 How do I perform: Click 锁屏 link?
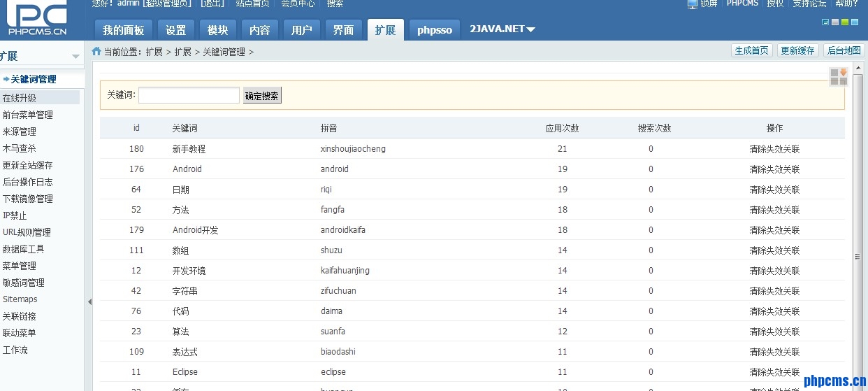point(709,3)
